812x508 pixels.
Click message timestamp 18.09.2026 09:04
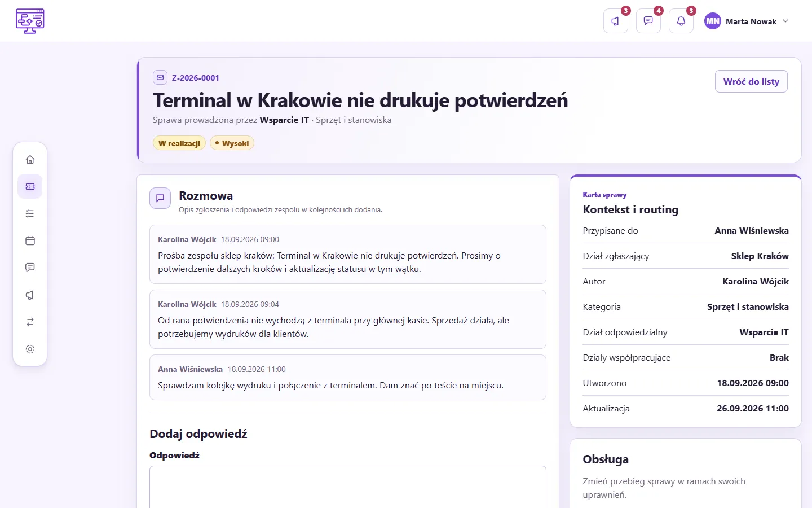click(x=250, y=304)
